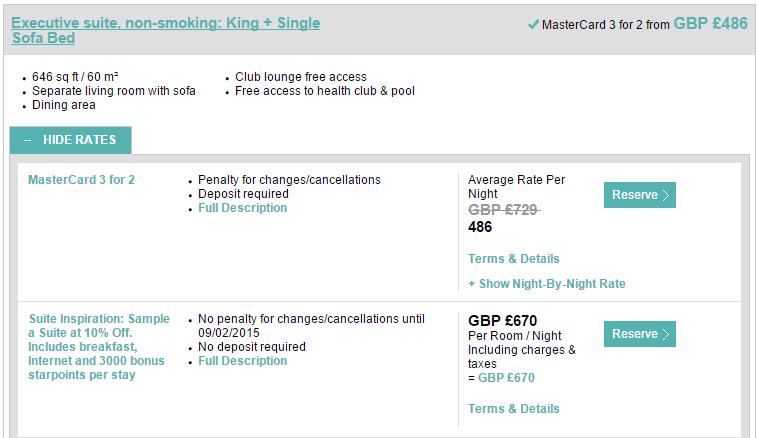
Task: Click the bold 486 average nightly rate
Action: (480, 227)
